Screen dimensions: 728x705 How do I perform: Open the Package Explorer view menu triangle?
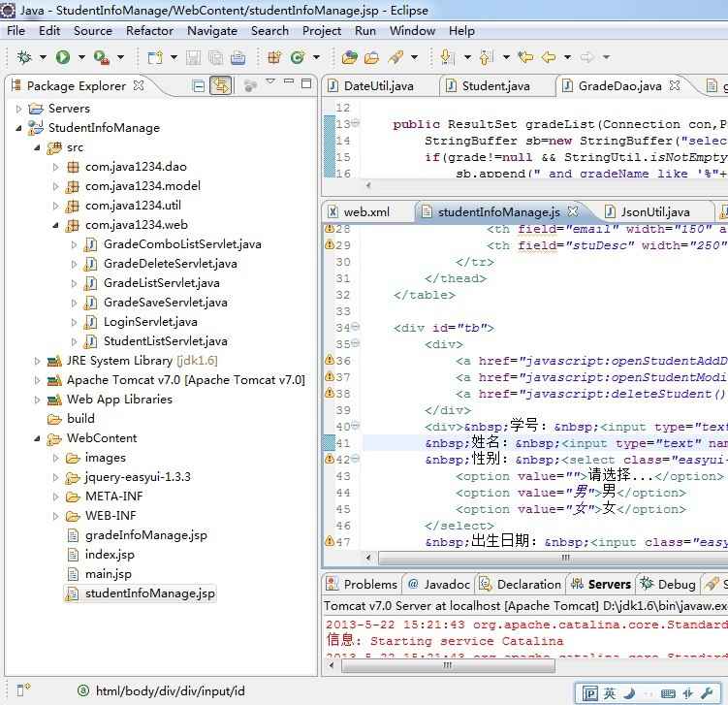(x=270, y=81)
